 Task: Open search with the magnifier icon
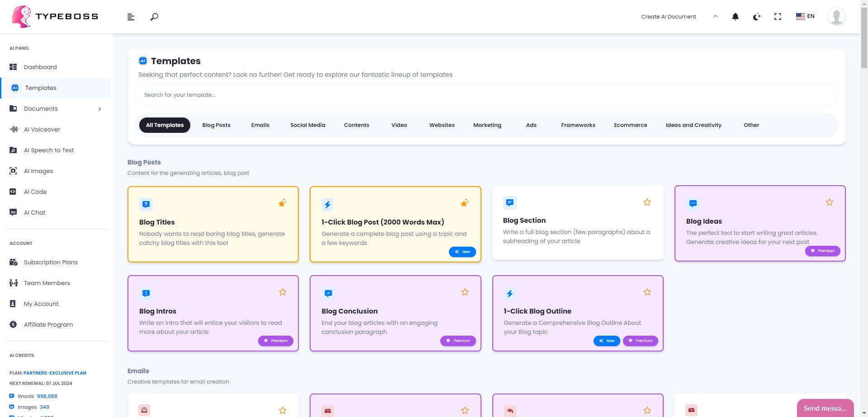point(154,17)
